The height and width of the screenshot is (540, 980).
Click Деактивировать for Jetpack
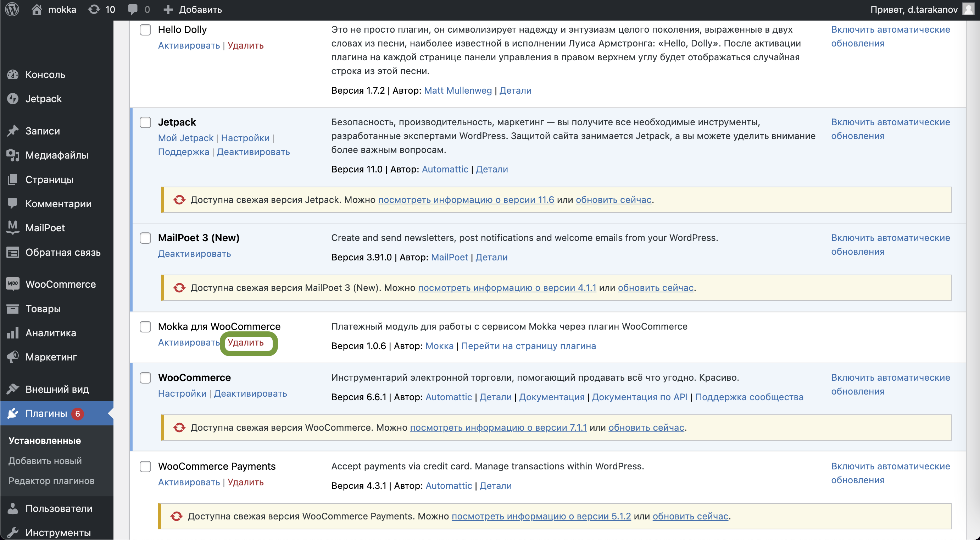pyautogui.click(x=254, y=152)
